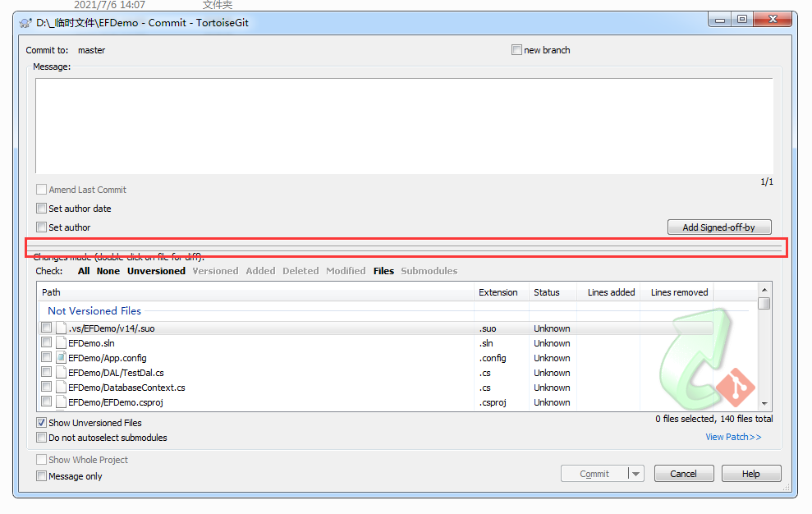Click the TortoiseGit title bar icon
The image size is (812, 514).
tap(25, 23)
